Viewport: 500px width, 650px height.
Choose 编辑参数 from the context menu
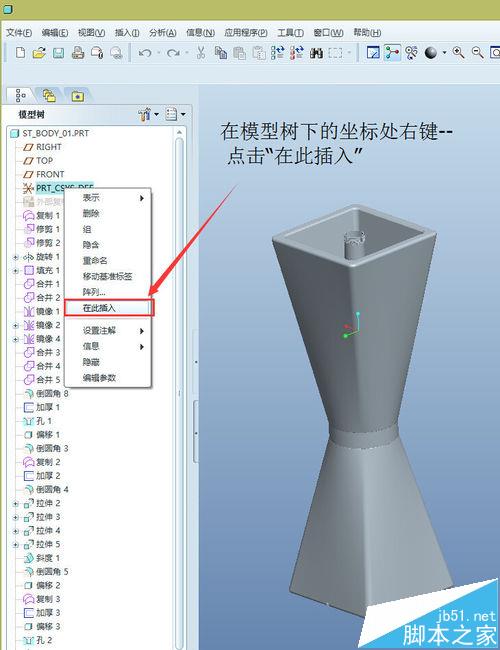coord(108,378)
